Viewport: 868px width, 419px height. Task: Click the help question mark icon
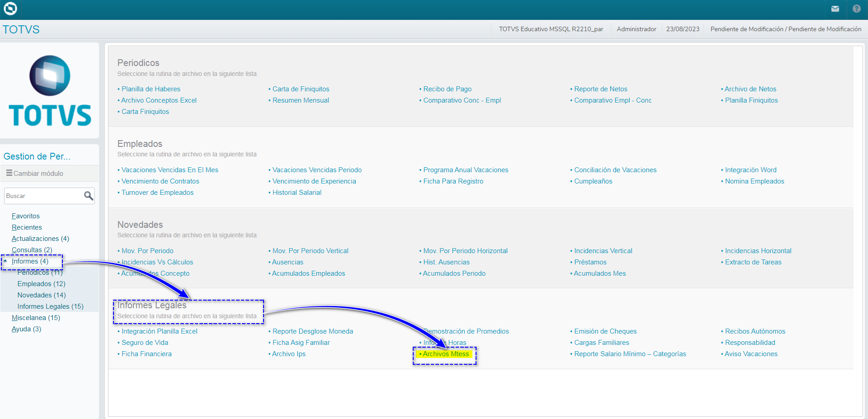tap(856, 9)
